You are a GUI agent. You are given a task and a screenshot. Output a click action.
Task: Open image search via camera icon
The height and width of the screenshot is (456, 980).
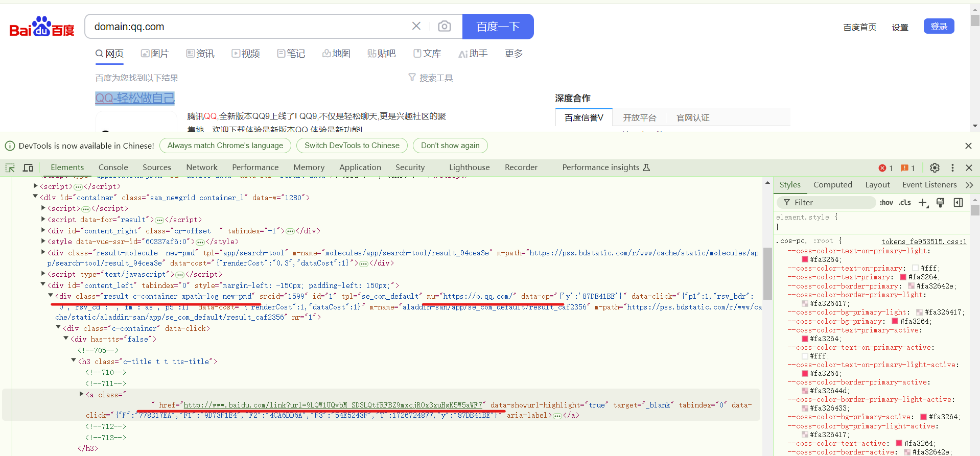[x=445, y=26]
